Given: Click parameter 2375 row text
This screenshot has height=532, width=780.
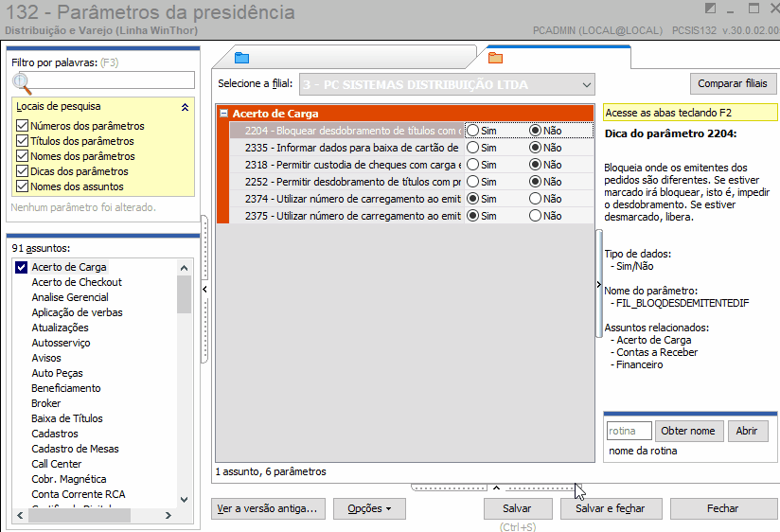Looking at the screenshot, I should [353, 216].
